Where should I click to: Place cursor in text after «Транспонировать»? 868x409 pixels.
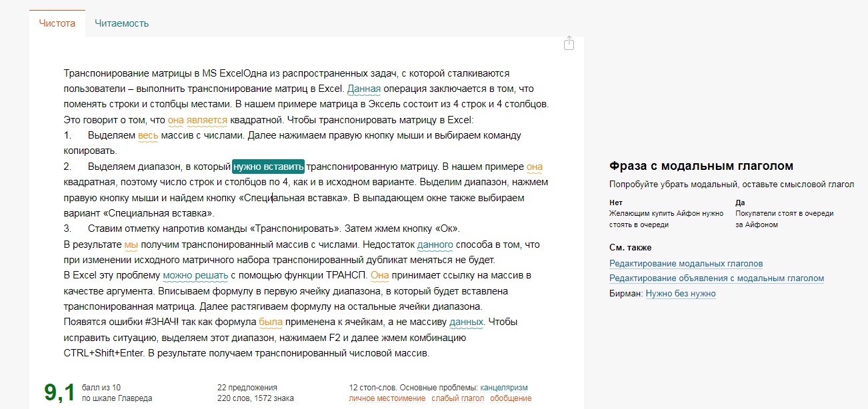point(329,228)
